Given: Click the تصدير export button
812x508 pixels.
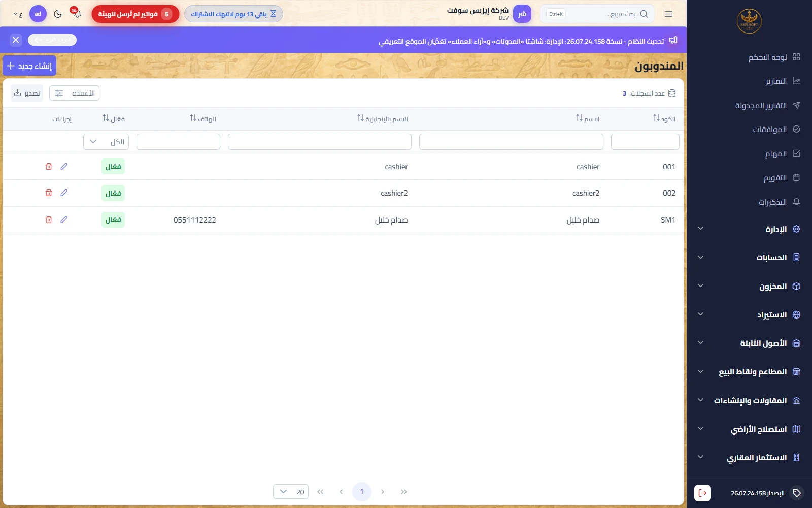Looking at the screenshot, I should click(27, 93).
